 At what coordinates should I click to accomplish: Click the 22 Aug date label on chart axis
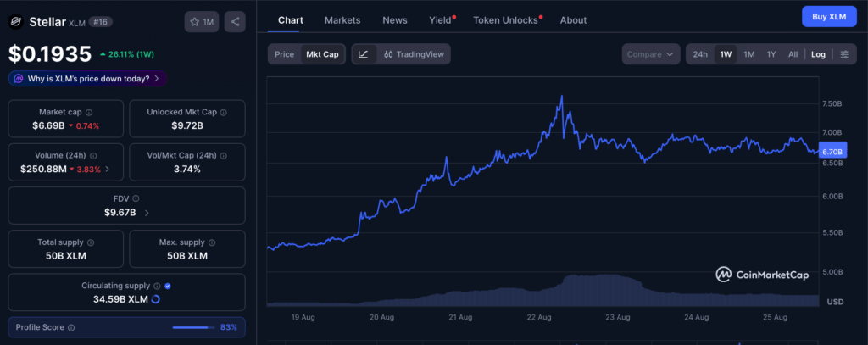pyautogui.click(x=539, y=317)
